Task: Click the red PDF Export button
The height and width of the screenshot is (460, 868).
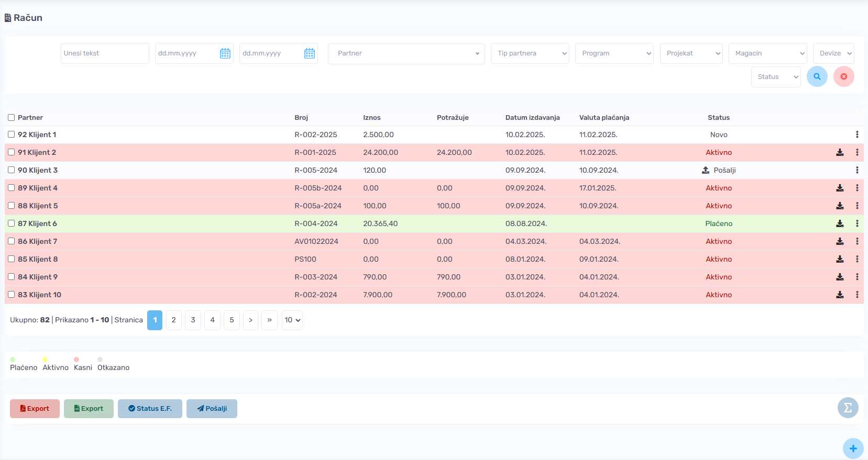Action: (x=35, y=409)
